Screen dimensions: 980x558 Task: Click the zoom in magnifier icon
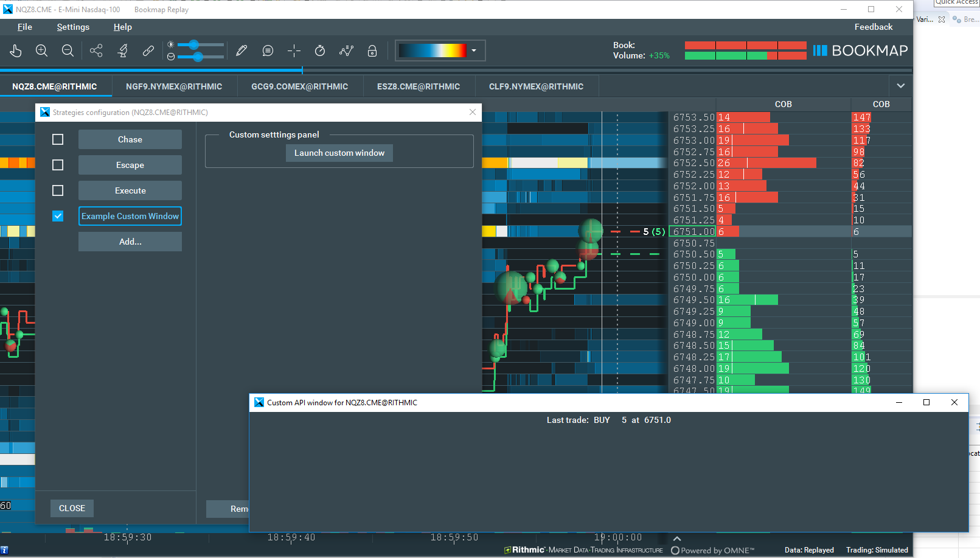pyautogui.click(x=41, y=51)
